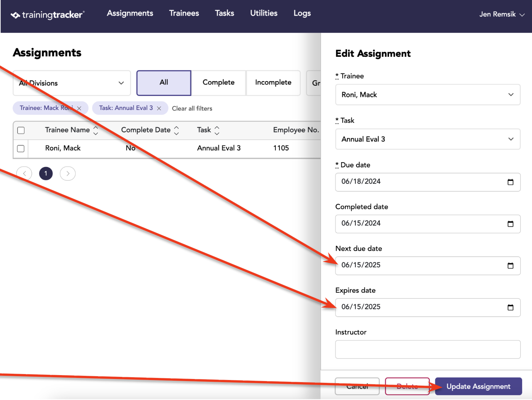Open calendar picker for Next due date
This screenshot has width=532, height=400.
[x=510, y=265]
